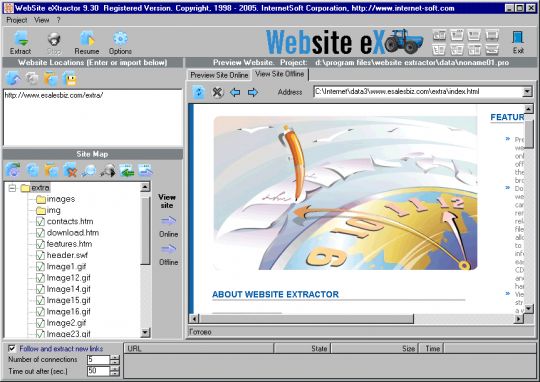This screenshot has width=540, height=382.
Task: Toggle the Image14.gif checkbox
Action: pos(40,289)
